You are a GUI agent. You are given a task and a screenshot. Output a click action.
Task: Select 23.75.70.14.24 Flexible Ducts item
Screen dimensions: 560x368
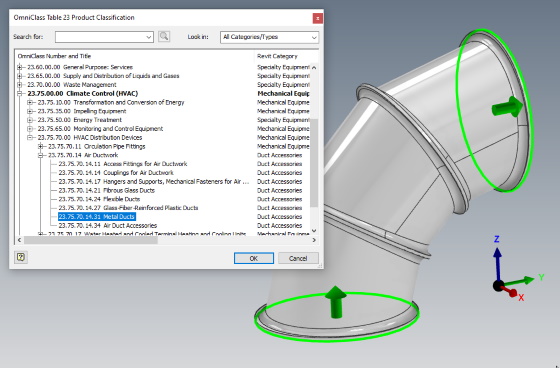tap(99, 199)
